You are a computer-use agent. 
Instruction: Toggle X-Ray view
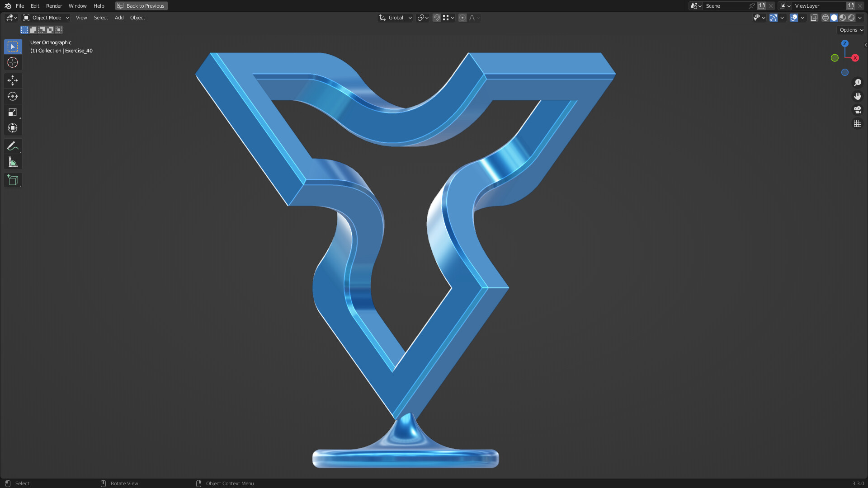pyautogui.click(x=814, y=18)
